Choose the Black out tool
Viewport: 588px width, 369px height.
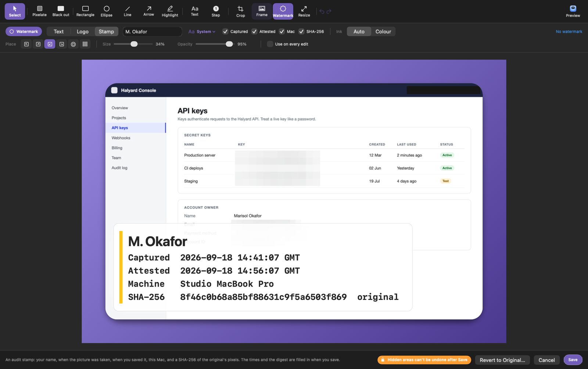(x=61, y=11)
